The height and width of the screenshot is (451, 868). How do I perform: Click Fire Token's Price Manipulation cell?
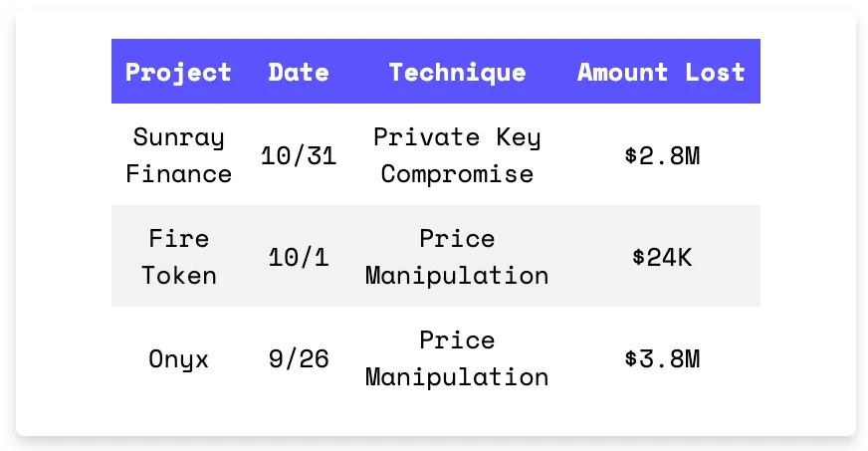pos(457,257)
